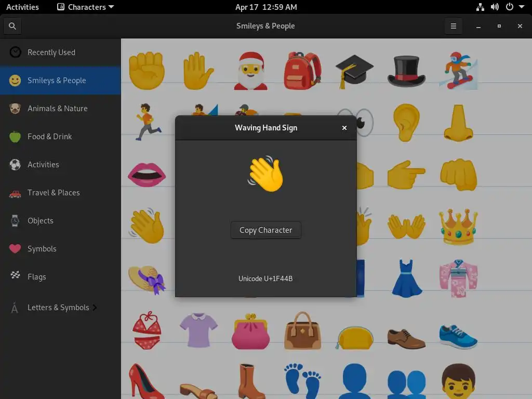Pick the ear emoji
Viewport: 532px width, 399px height.
coord(406,123)
